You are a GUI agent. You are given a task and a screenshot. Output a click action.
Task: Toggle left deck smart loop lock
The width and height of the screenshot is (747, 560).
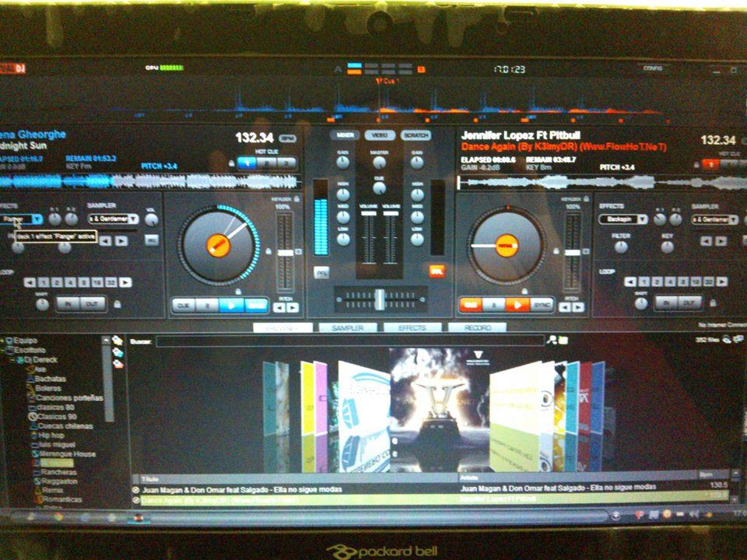[x=117, y=304]
